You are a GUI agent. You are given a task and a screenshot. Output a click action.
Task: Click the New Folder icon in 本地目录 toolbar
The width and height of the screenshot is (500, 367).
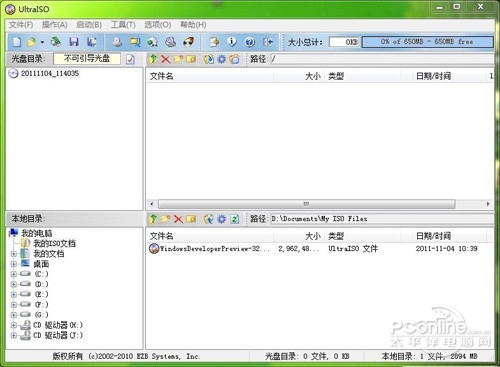coord(165,219)
